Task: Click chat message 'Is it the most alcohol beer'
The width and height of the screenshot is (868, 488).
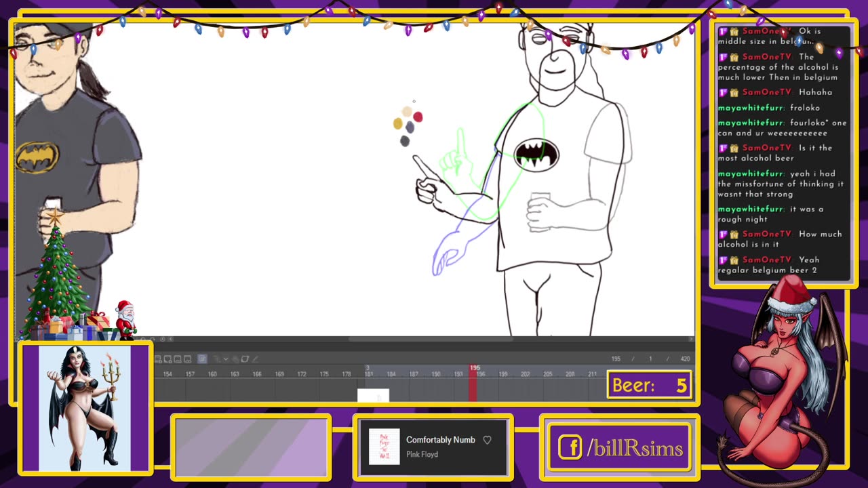Action: tap(775, 153)
